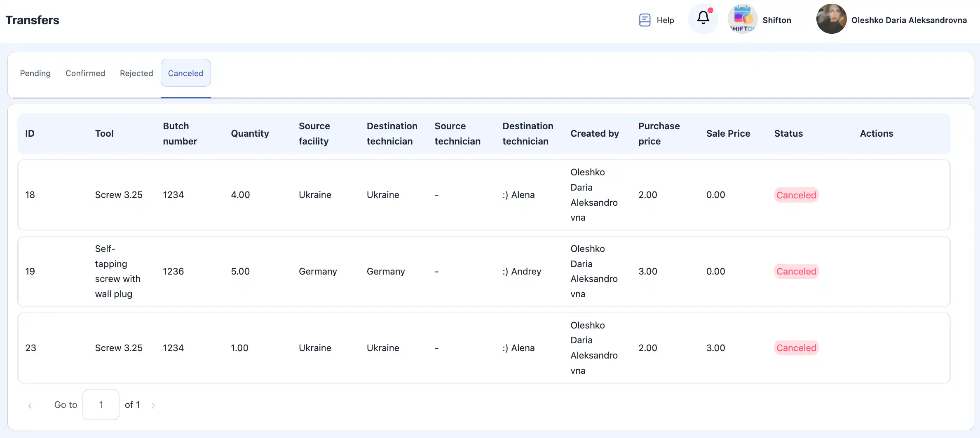Go to the previous page arrow

coord(30,405)
